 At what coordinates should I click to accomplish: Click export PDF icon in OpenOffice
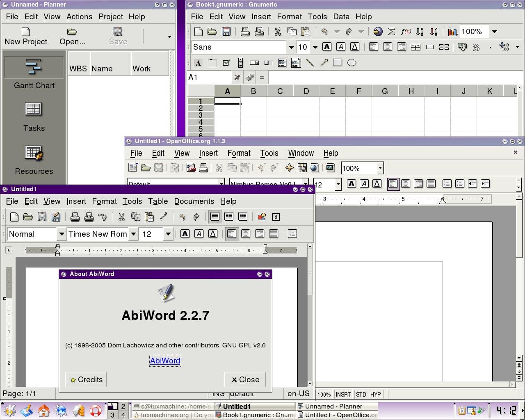pos(190,168)
